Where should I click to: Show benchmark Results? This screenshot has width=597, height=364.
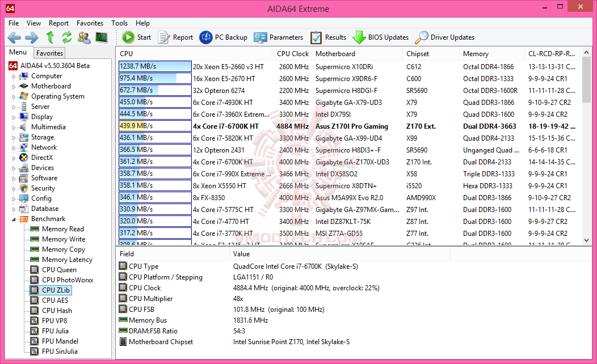pos(328,37)
